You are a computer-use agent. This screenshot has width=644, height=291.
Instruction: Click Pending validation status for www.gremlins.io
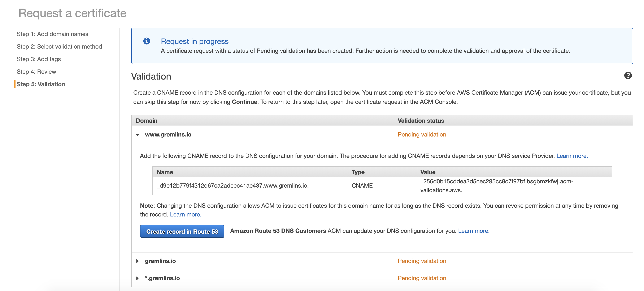click(422, 135)
